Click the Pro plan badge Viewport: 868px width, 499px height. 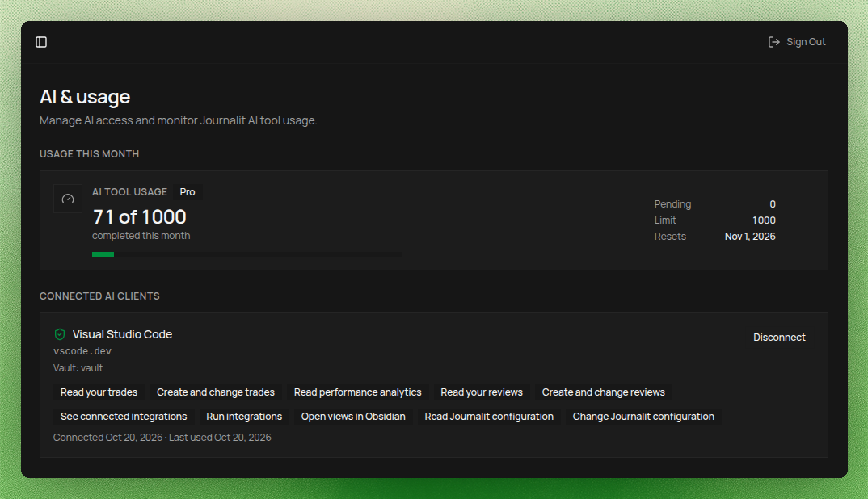point(188,192)
